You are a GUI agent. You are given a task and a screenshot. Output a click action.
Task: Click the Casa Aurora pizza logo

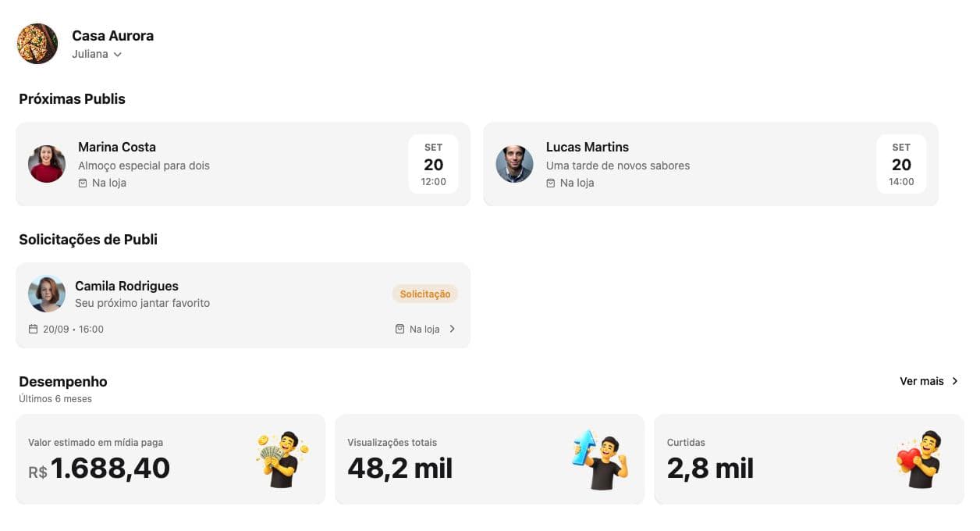click(x=37, y=44)
